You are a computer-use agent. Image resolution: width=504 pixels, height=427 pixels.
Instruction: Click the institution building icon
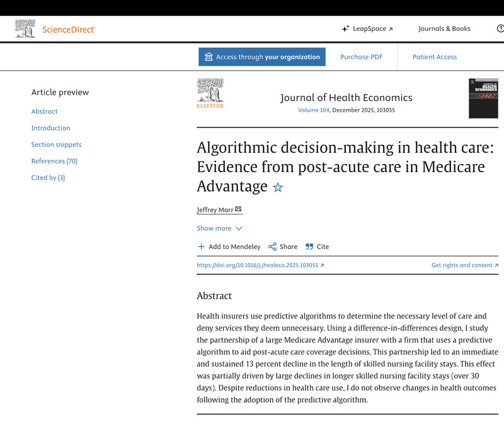[x=209, y=57]
